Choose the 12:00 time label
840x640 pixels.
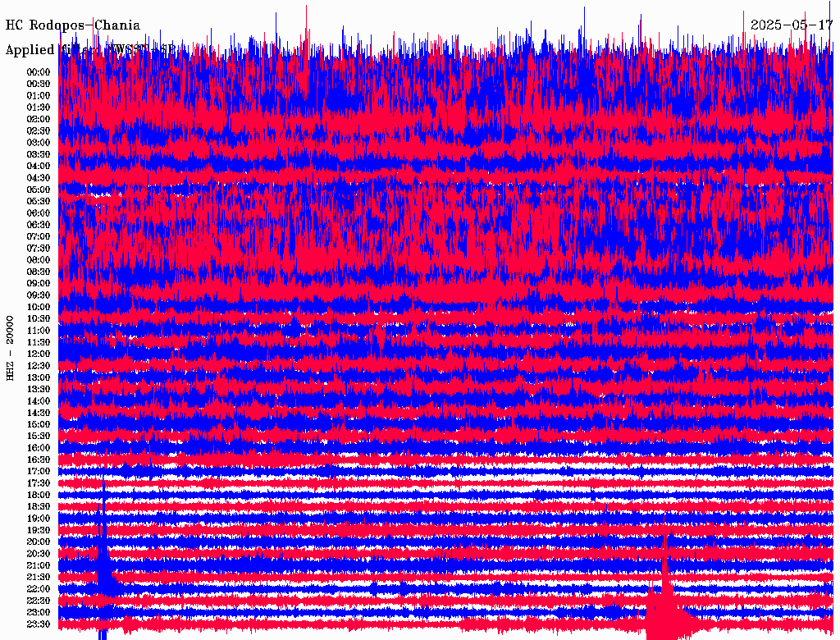tap(39, 354)
